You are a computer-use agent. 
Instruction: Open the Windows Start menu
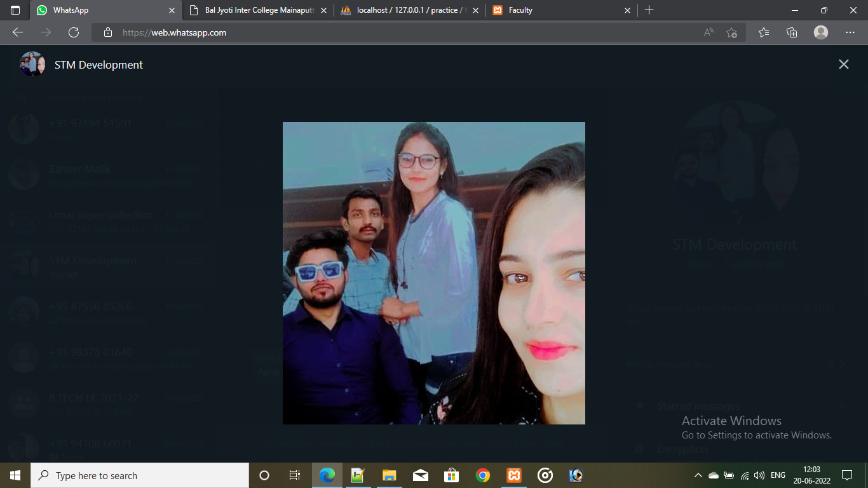[x=15, y=475]
